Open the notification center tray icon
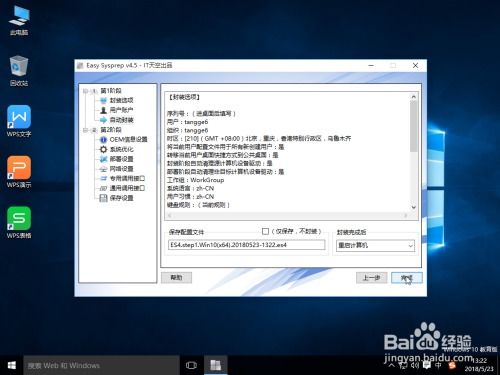The image size is (500, 375). tap(427, 365)
